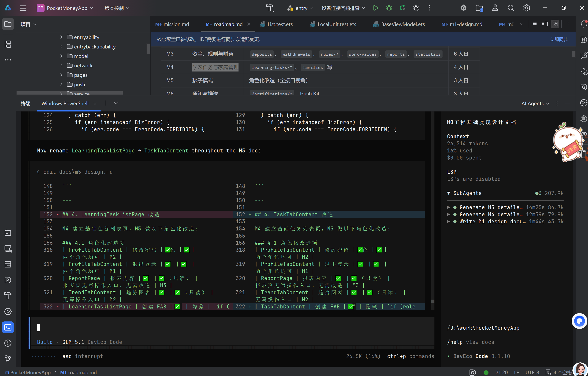Open the hamburger main menu

[x=23, y=8]
